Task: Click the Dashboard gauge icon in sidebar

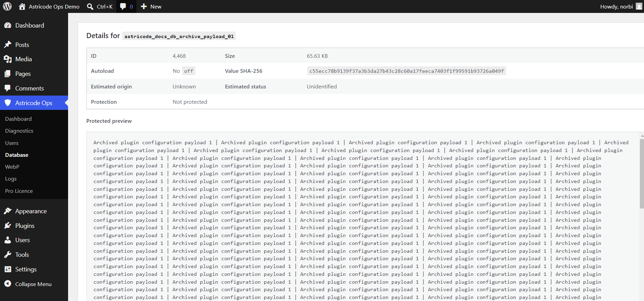Action: 7,26
